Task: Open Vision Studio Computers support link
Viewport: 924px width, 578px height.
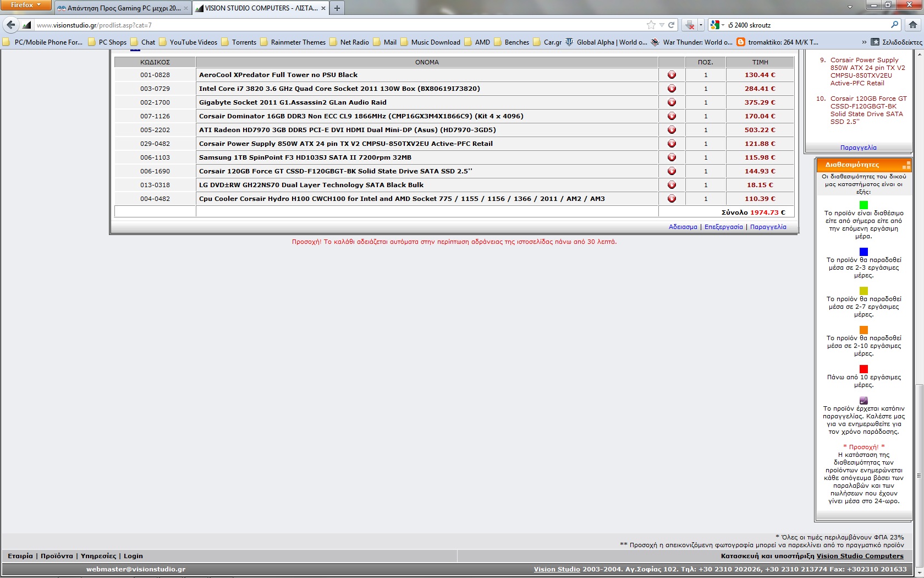Action: click(x=860, y=556)
